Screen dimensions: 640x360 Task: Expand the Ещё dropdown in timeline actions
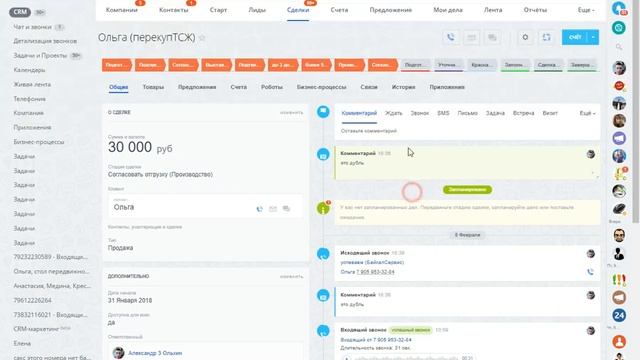[x=587, y=113]
